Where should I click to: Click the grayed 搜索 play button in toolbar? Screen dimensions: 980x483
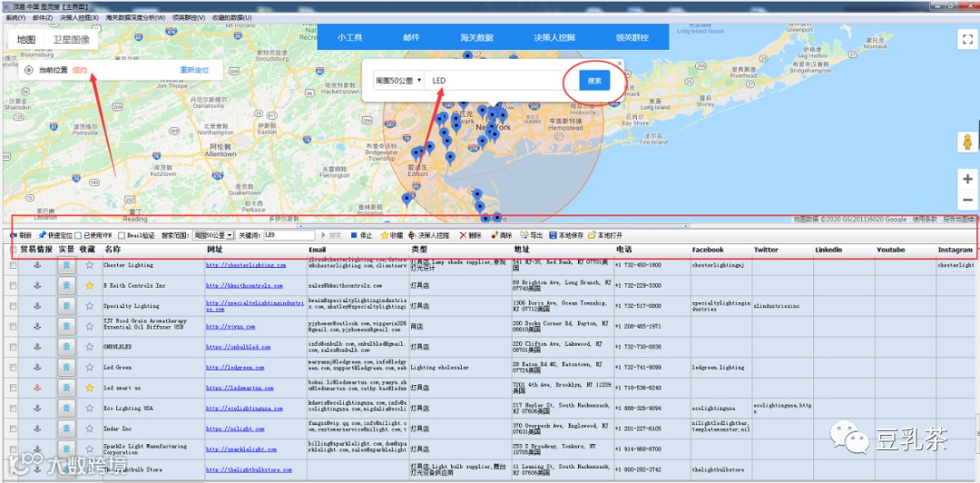point(331,235)
